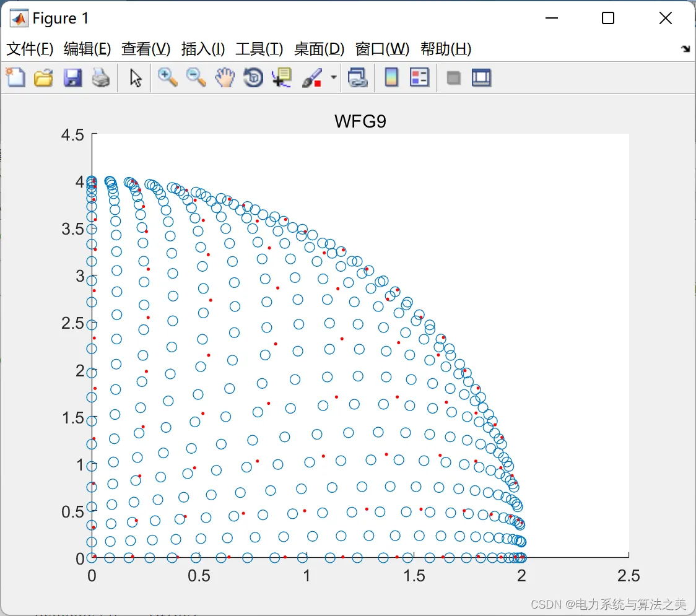
Task: Click the WFG9 plot title
Action: (360, 121)
